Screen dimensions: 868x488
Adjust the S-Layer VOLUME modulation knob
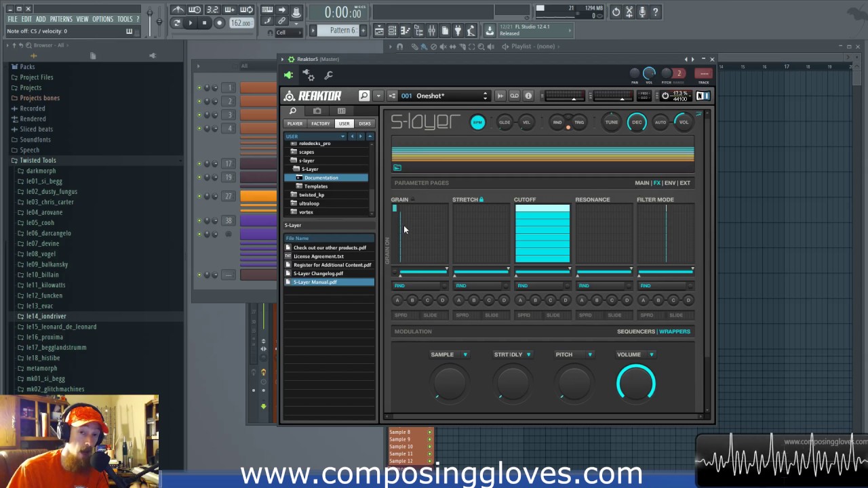[636, 383]
